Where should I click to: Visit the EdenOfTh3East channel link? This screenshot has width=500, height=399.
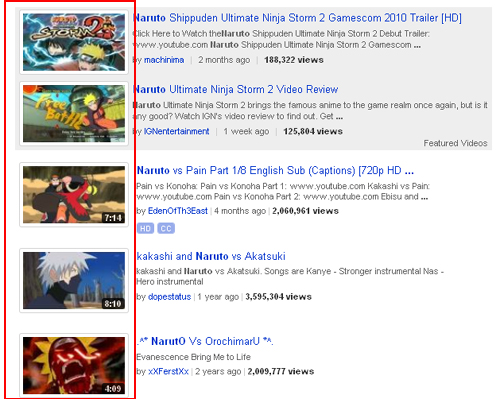(178, 211)
